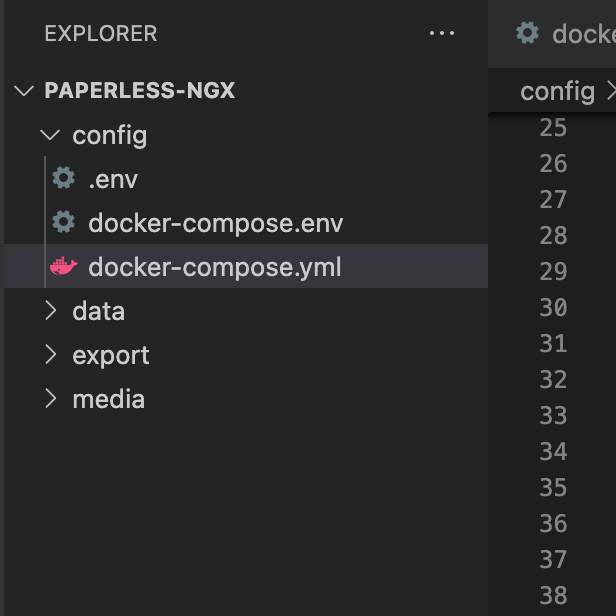Click the gear icon in the editor tab
This screenshot has width=616, height=616.
(527, 33)
